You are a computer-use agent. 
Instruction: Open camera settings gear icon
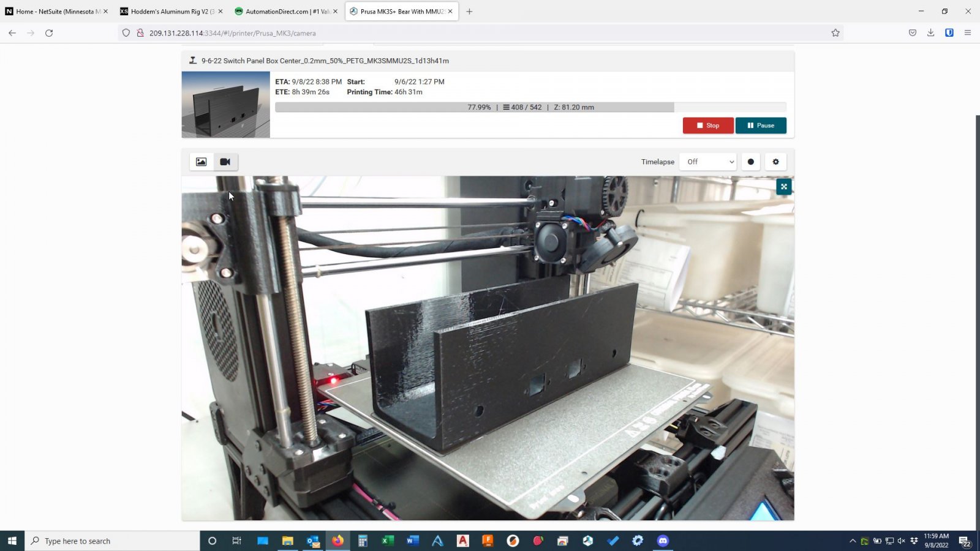(776, 162)
